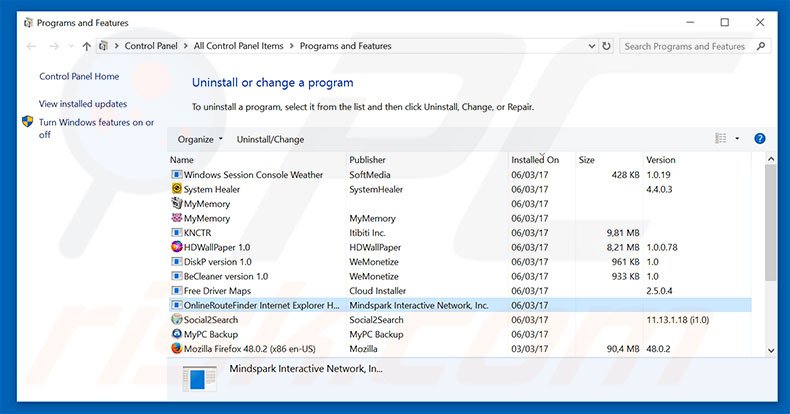Screen dimensions: 790x414
Task: Click the KNCTR program icon
Action: coord(176,233)
